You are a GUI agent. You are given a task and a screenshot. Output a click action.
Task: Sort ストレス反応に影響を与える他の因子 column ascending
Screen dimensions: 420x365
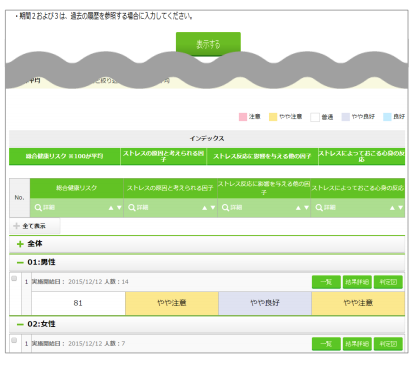click(x=298, y=208)
